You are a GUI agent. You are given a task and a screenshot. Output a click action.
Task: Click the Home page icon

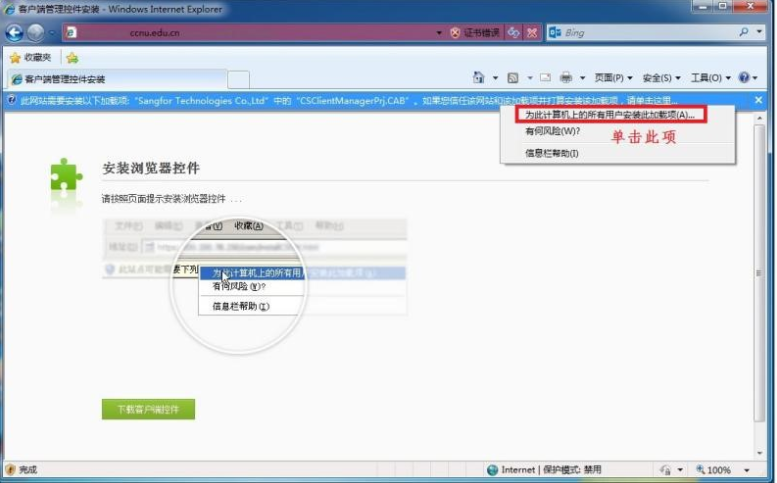[478, 78]
